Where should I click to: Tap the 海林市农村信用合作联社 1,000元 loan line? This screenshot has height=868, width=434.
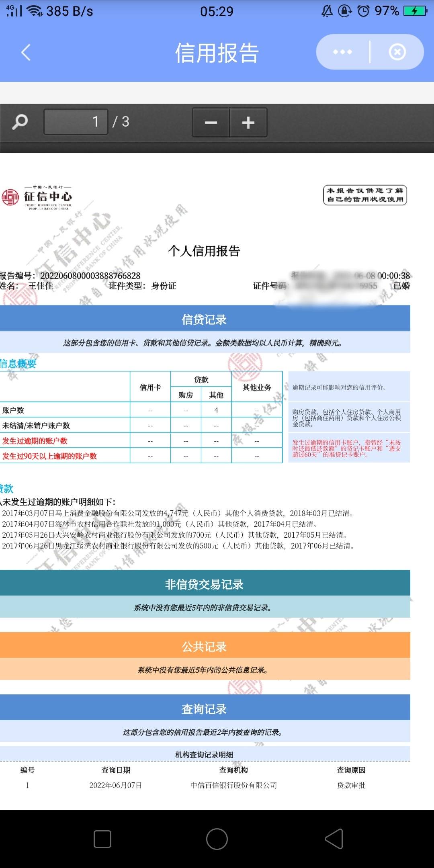pyautogui.click(x=160, y=524)
